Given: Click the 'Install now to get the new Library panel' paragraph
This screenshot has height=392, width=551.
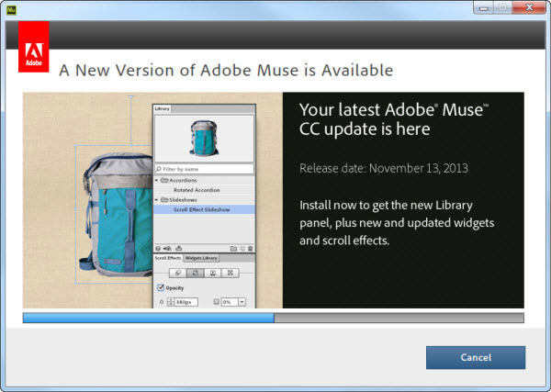Looking at the screenshot, I should click(x=397, y=223).
